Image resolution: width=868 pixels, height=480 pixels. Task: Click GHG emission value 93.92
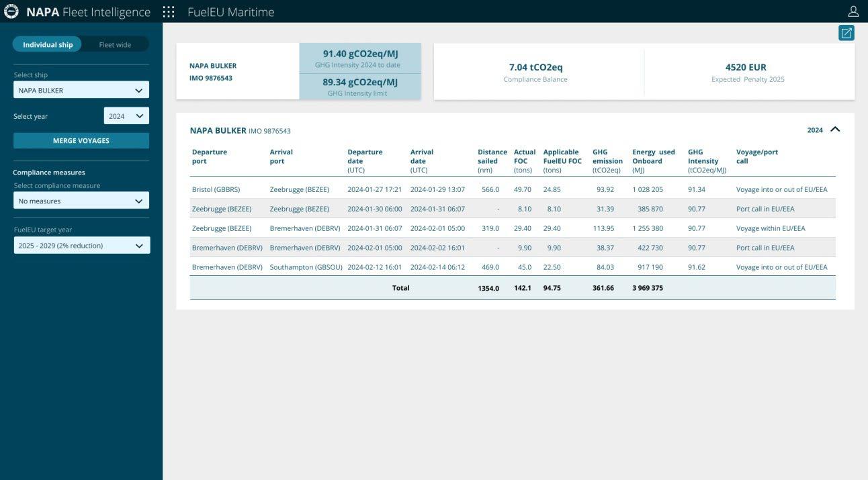[x=605, y=189]
